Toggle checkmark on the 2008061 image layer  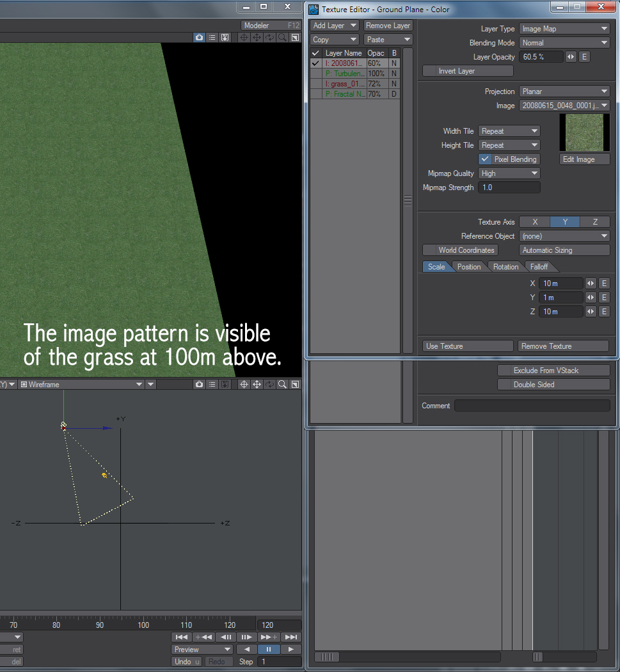[316, 63]
